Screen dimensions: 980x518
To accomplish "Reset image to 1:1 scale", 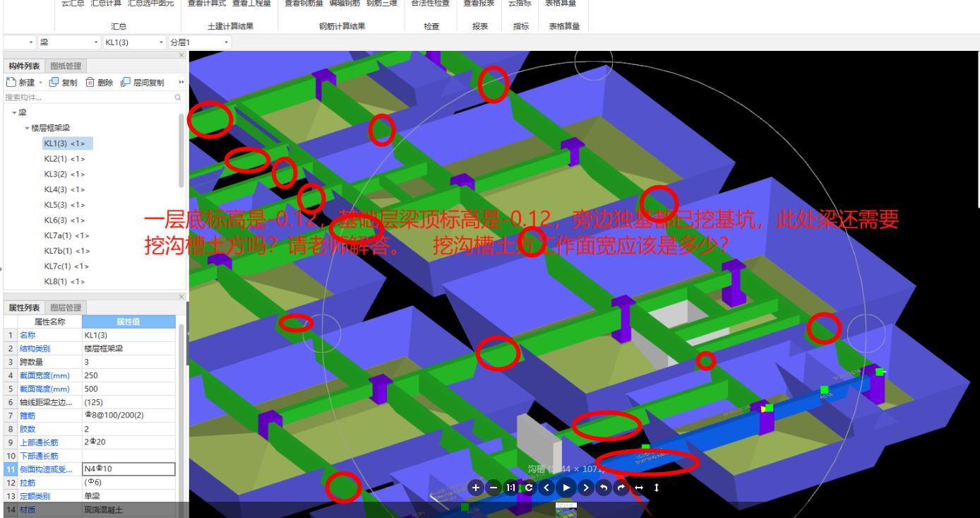I will pyautogui.click(x=510, y=488).
